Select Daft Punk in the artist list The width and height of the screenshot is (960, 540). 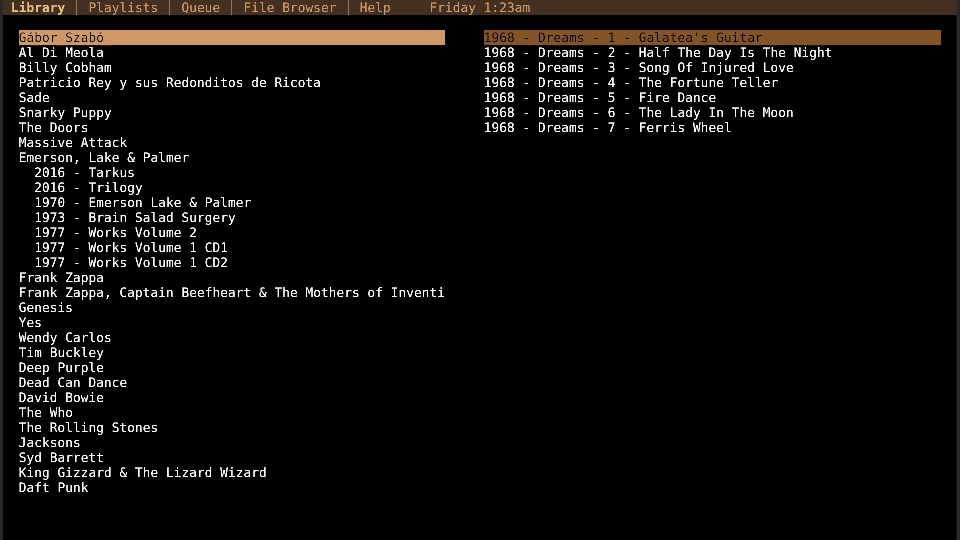53,488
